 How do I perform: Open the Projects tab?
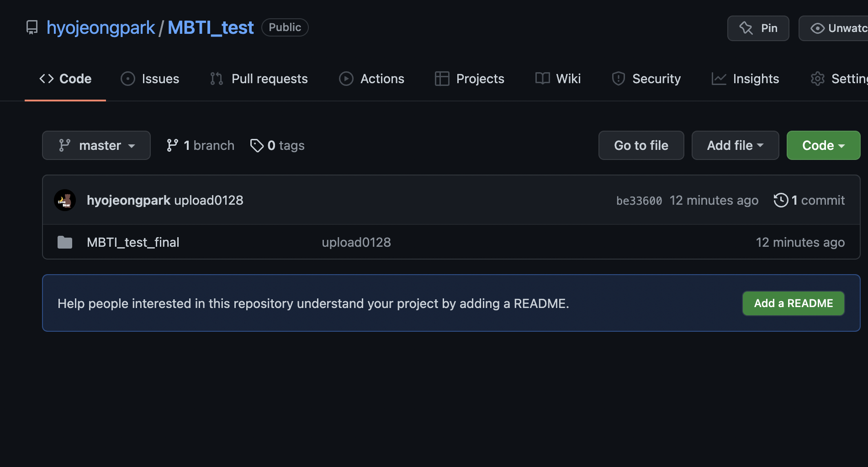coord(469,79)
